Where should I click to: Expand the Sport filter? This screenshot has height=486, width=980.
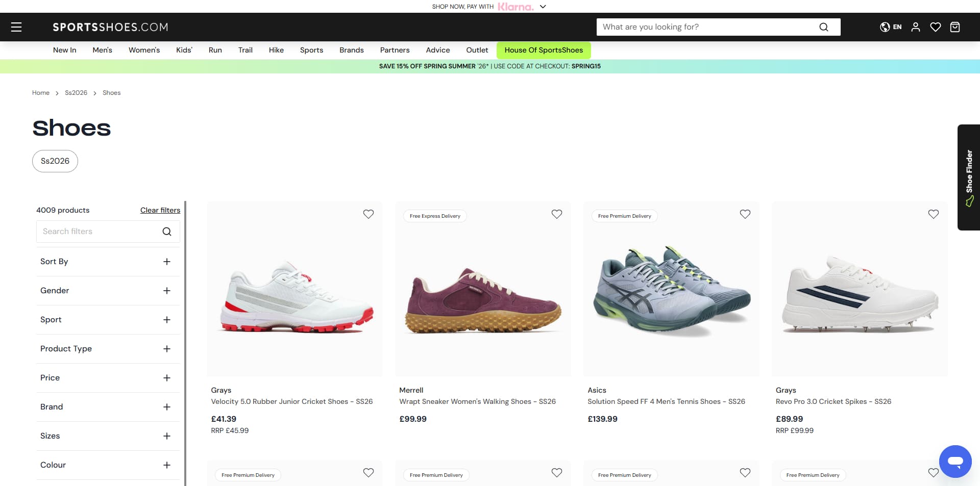tap(108, 320)
